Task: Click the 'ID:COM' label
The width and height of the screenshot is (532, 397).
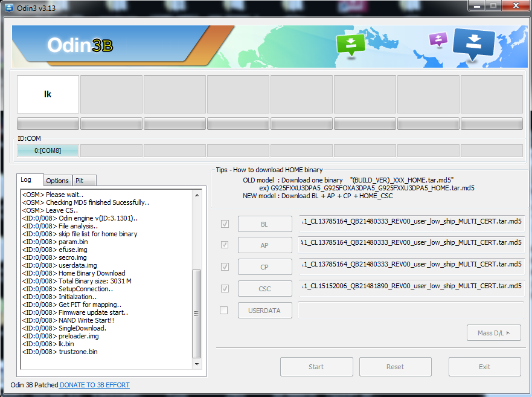Action: coord(29,138)
